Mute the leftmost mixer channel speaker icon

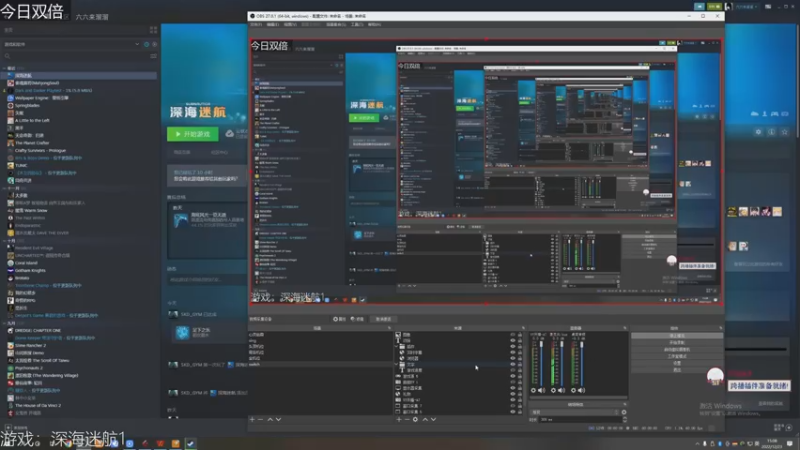[x=541, y=390]
